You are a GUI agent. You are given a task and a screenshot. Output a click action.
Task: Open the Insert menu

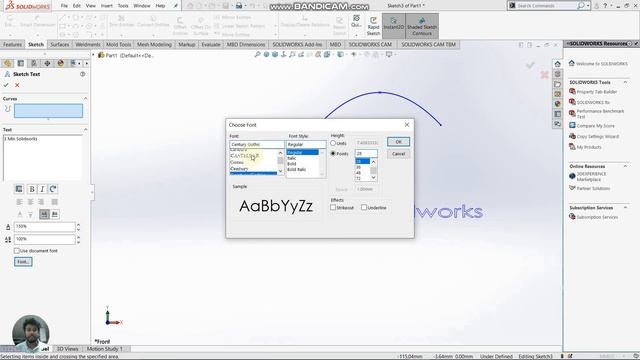[107, 6]
